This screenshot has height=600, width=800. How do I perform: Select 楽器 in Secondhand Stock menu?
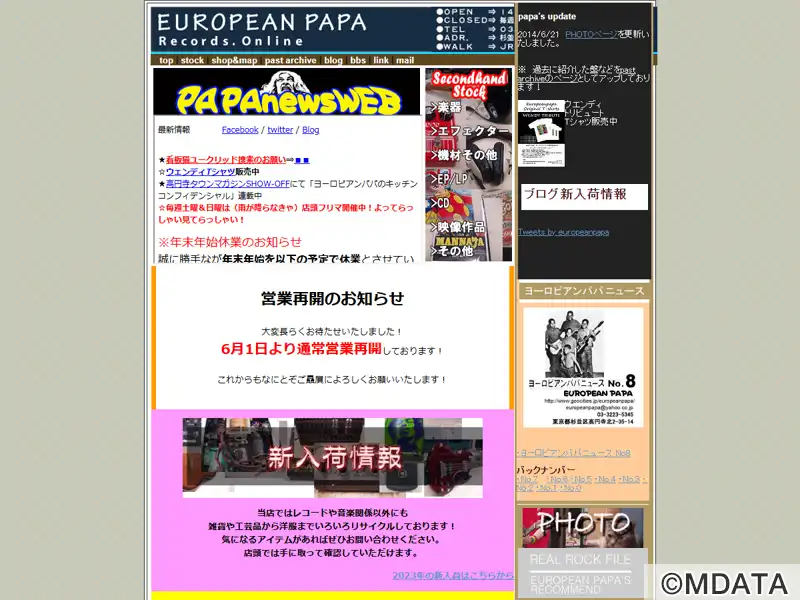pyautogui.click(x=446, y=107)
